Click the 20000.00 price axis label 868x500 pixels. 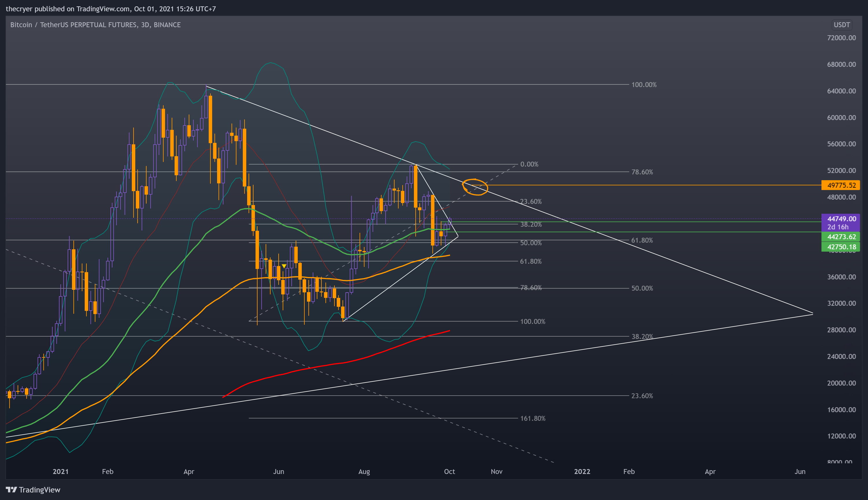841,383
